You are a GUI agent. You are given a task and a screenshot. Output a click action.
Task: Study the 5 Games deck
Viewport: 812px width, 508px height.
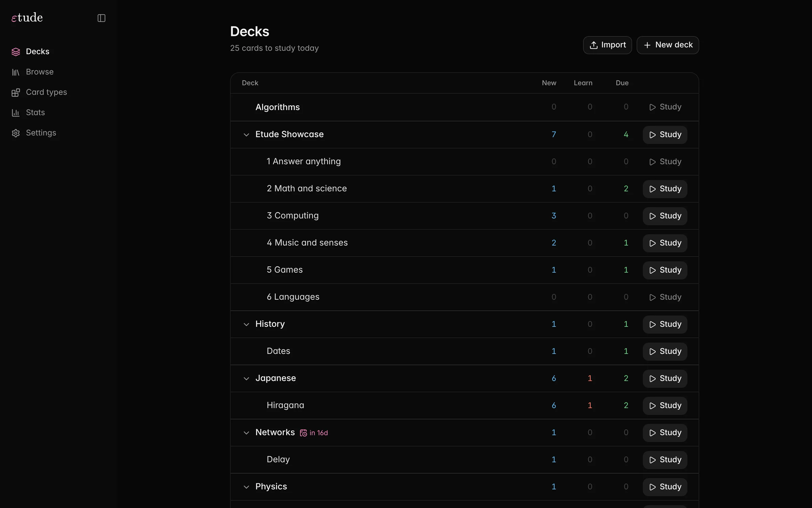[x=665, y=270]
